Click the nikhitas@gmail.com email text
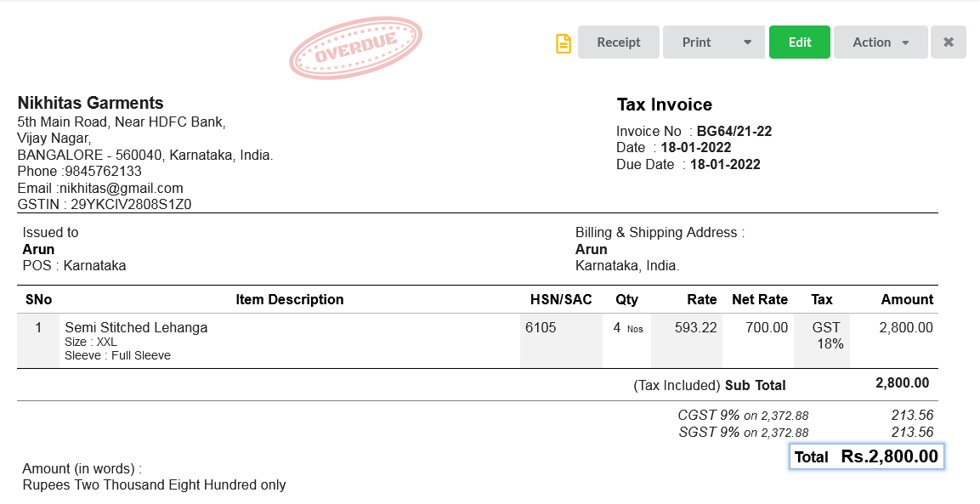The image size is (980, 504). 122,188
